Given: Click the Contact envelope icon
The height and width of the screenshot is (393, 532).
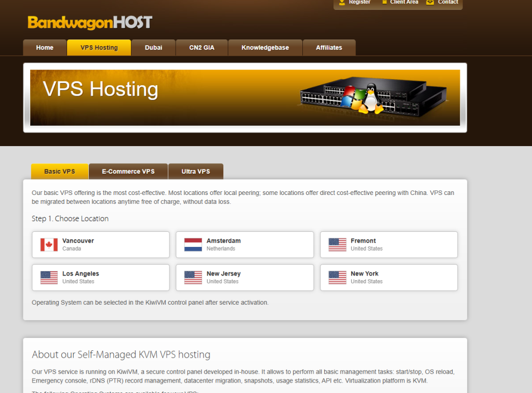Looking at the screenshot, I should 430,2.
